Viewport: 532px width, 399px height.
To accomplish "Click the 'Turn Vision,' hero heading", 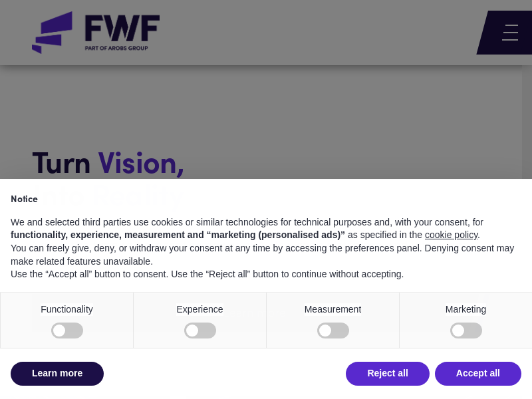I will coord(108,163).
